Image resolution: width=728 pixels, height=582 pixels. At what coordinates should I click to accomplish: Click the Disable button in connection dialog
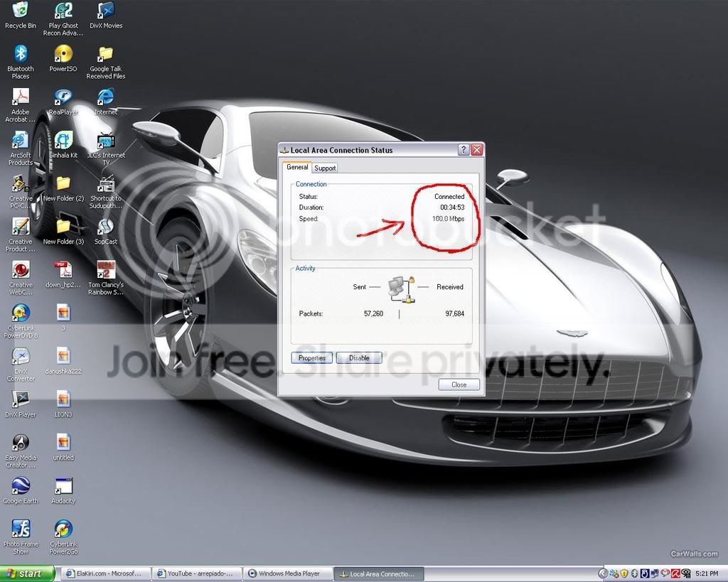[359, 358]
